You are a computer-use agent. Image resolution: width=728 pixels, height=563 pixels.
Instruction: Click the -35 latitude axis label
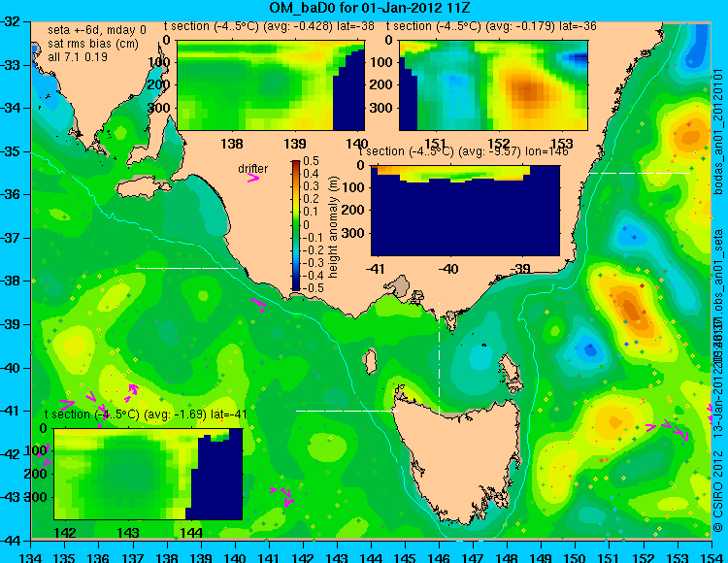(11, 151)
